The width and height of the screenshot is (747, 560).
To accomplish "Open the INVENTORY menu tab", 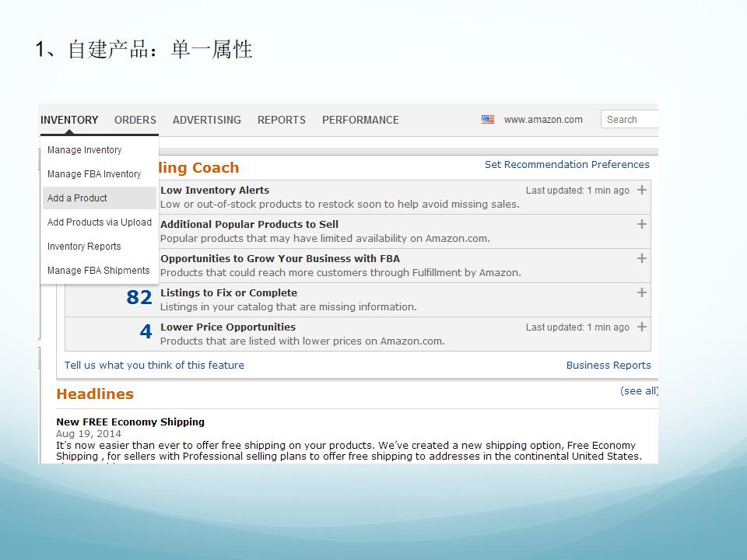I will click(x=69, y=120).
